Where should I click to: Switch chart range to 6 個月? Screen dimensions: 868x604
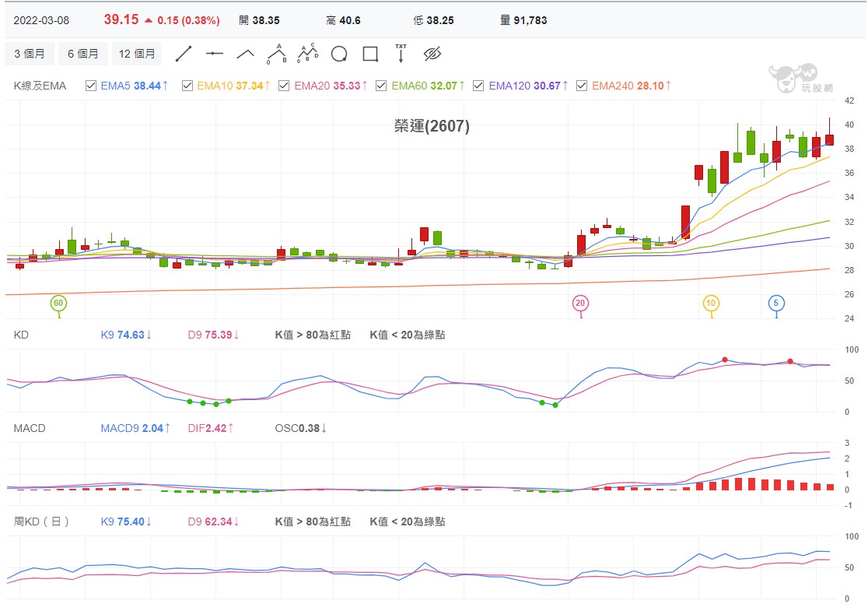coord(83,54)
